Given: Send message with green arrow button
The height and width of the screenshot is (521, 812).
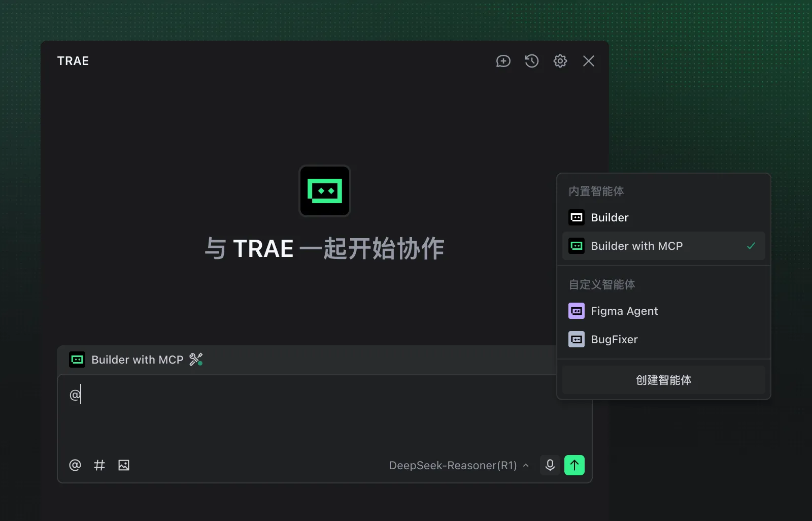Looking at the screenshot, I should 574,465.
